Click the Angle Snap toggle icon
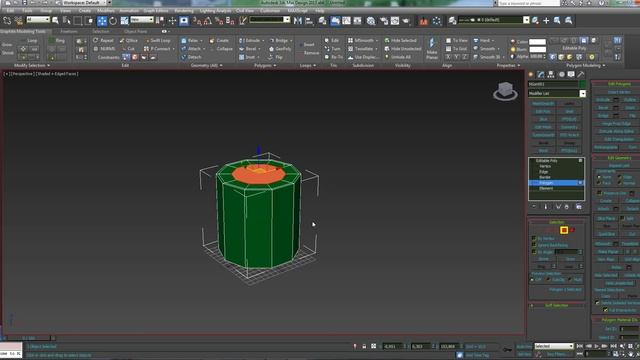The width and height of the screenshot is (640, 360). [x=208, y=20]
